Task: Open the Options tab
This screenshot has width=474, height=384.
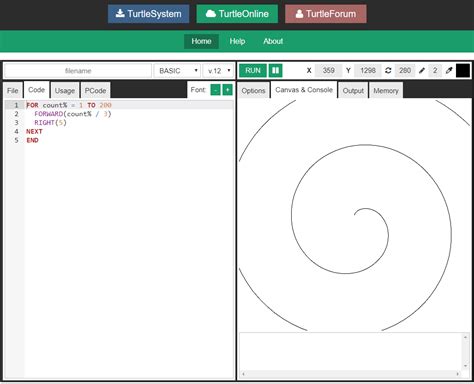Action: [253, 91]
